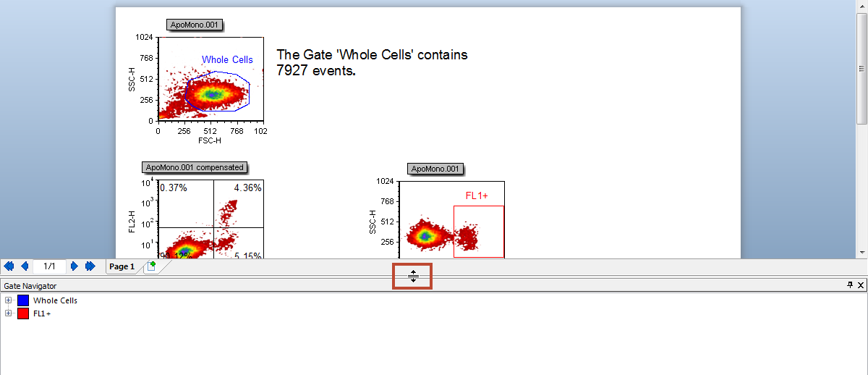
Task: Add a new page with the green plus icon
Action: 151,266
